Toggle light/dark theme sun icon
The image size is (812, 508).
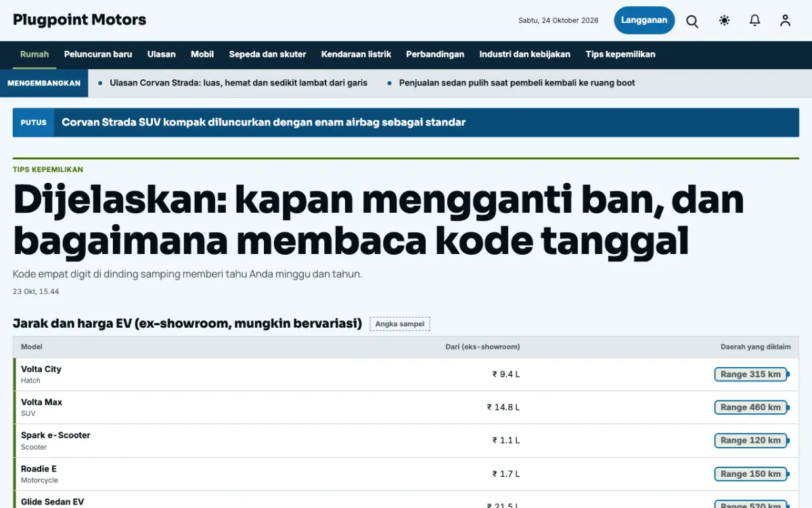click(724, 21)
